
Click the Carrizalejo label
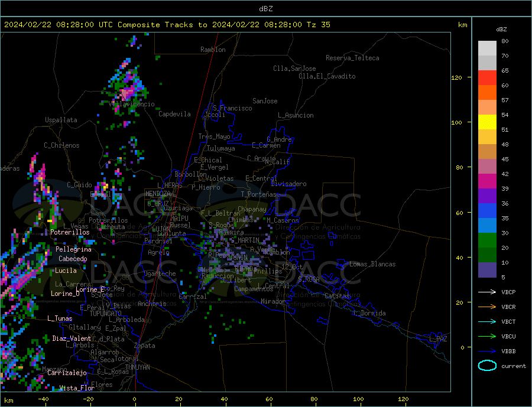67,373
